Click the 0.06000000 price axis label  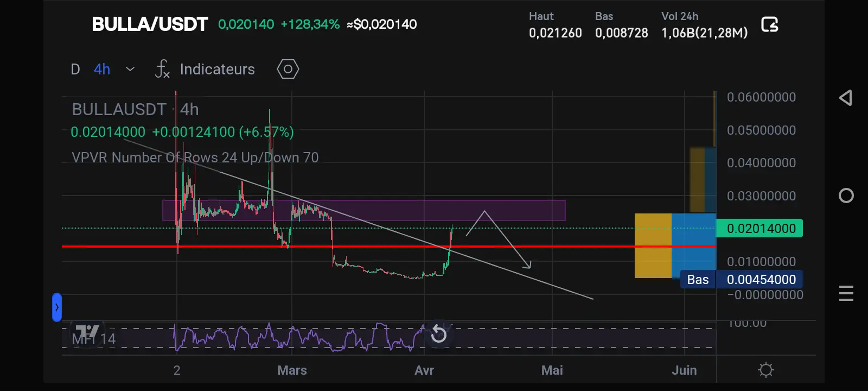762,97
